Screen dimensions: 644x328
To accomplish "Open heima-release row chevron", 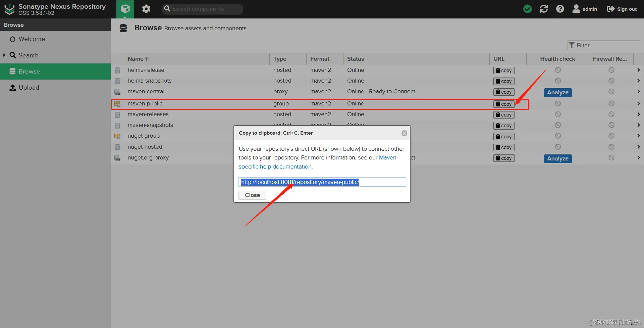I will [x=638, y=70].
